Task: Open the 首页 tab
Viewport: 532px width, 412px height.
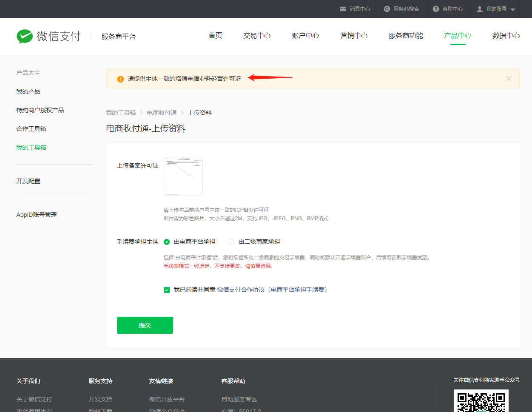Action: click(216, 36)
